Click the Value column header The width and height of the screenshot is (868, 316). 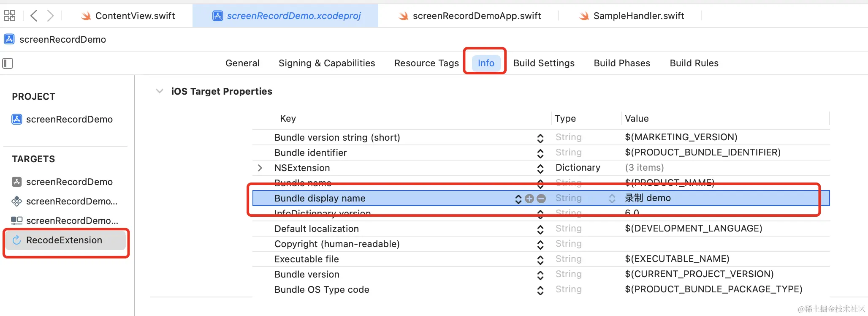click(x=637, y=119)
